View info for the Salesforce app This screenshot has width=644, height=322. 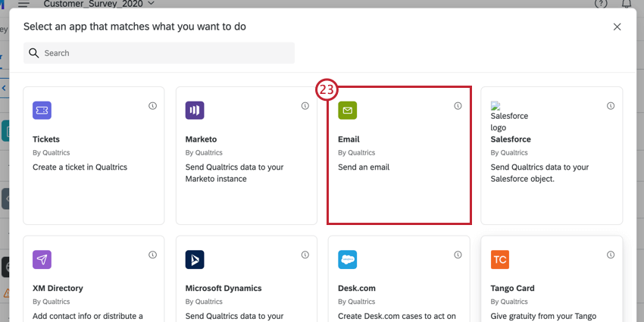tap(611, 106)
